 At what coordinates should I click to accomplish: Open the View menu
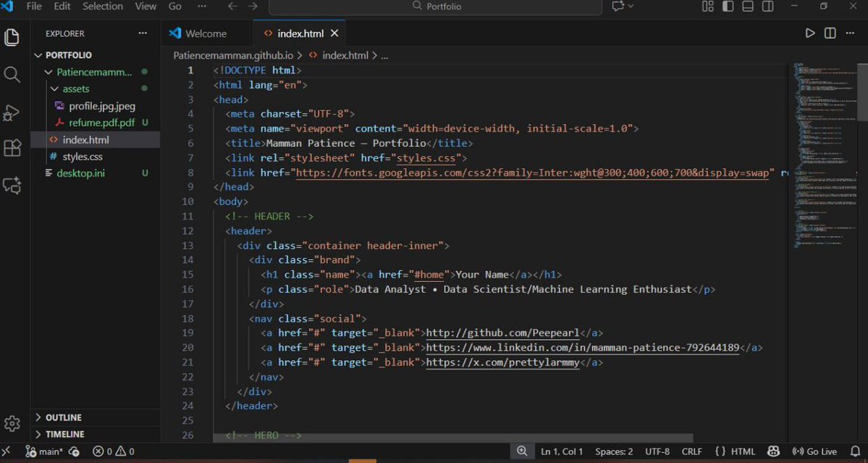coord(145,6)
